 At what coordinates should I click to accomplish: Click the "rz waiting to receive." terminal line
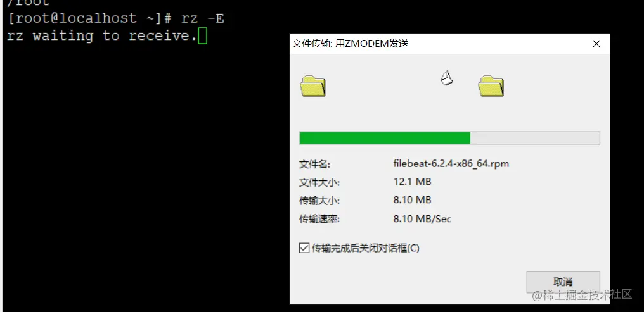(102, 35)
